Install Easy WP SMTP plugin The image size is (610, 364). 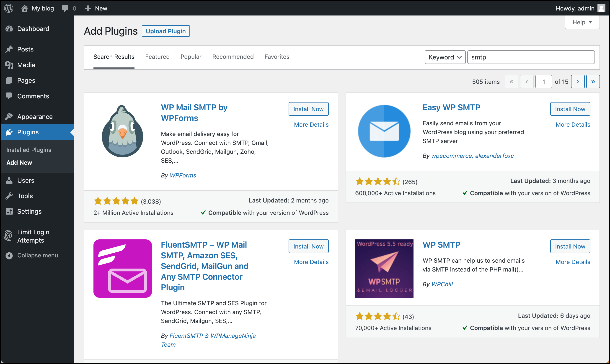[x=570, y=109]
